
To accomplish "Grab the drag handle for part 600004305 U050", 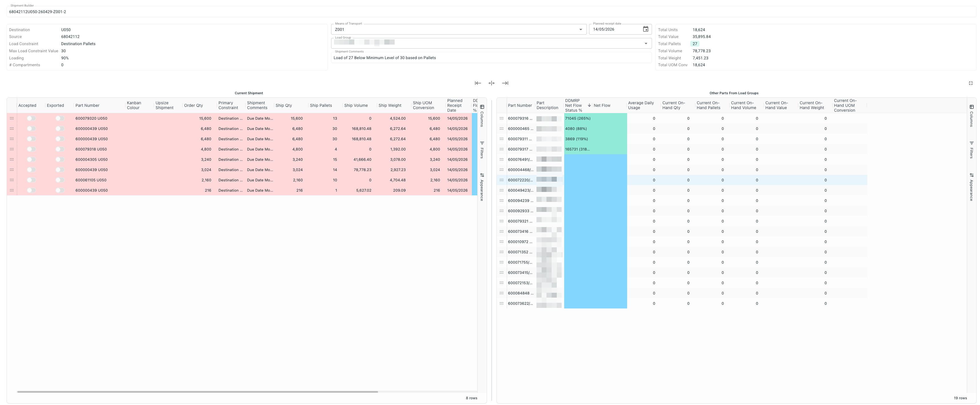I will coord(12,160).
